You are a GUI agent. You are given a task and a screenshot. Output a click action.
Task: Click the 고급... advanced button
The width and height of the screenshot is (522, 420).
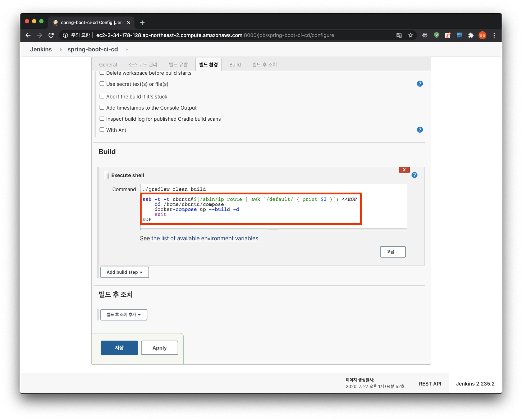point(393,252)
